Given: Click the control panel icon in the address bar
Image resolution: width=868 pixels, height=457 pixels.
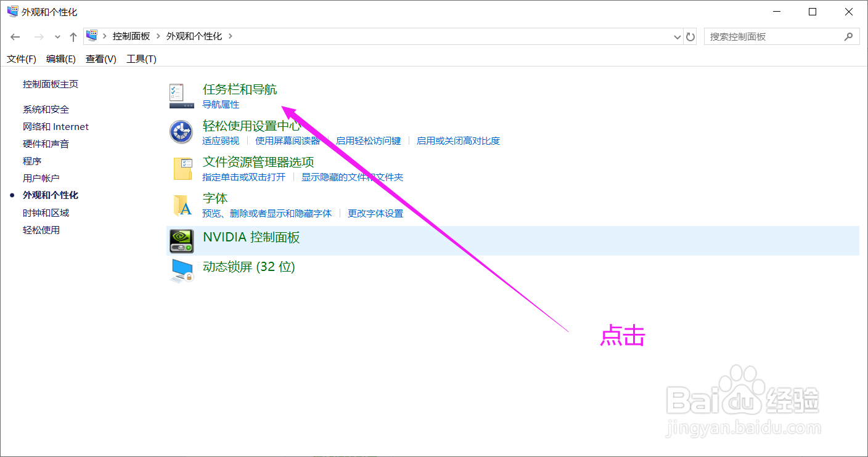Looking at the screenshot, I should [92, 36].
